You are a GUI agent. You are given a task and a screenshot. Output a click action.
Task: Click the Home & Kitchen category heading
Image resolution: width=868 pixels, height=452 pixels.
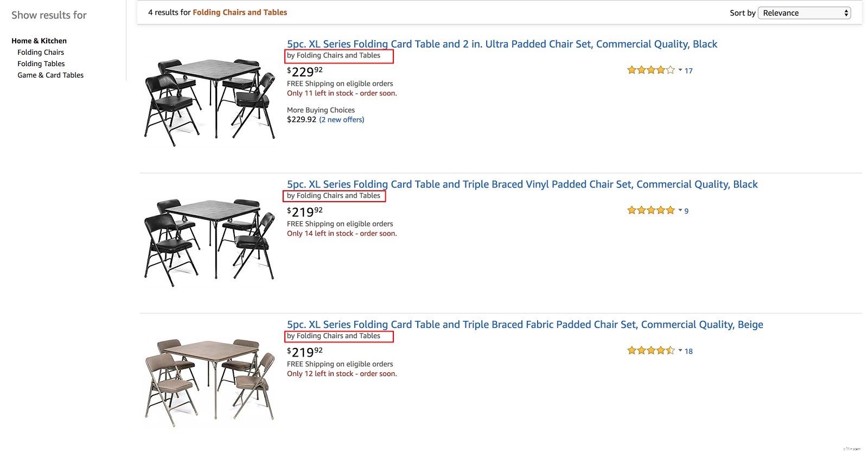click(39, 41)
